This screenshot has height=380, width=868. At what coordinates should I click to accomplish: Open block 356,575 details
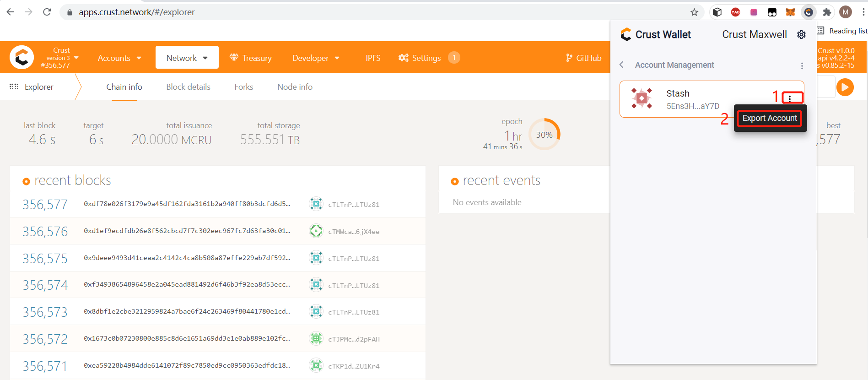point(45,258)
